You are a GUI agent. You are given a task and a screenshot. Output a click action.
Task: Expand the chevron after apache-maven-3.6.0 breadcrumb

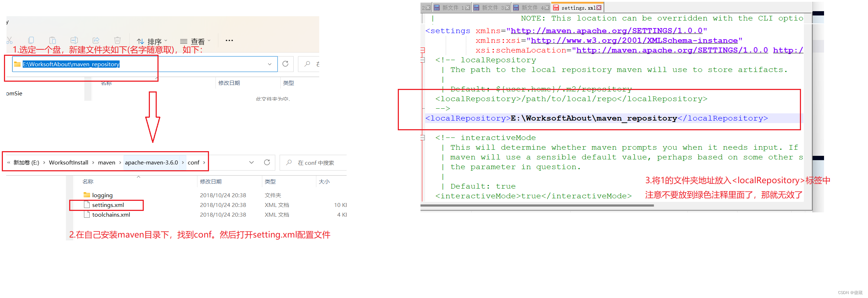[x=183, y=163]
